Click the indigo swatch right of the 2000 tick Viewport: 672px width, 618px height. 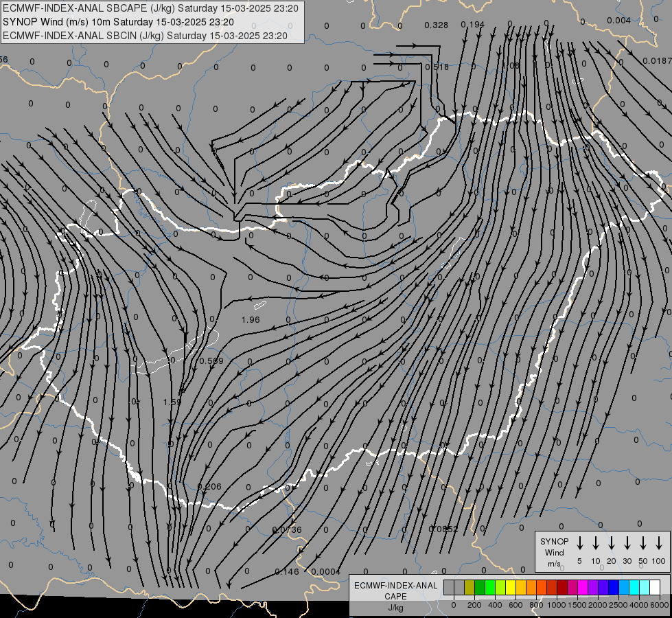pyautogui.click(x=604, y=587)
